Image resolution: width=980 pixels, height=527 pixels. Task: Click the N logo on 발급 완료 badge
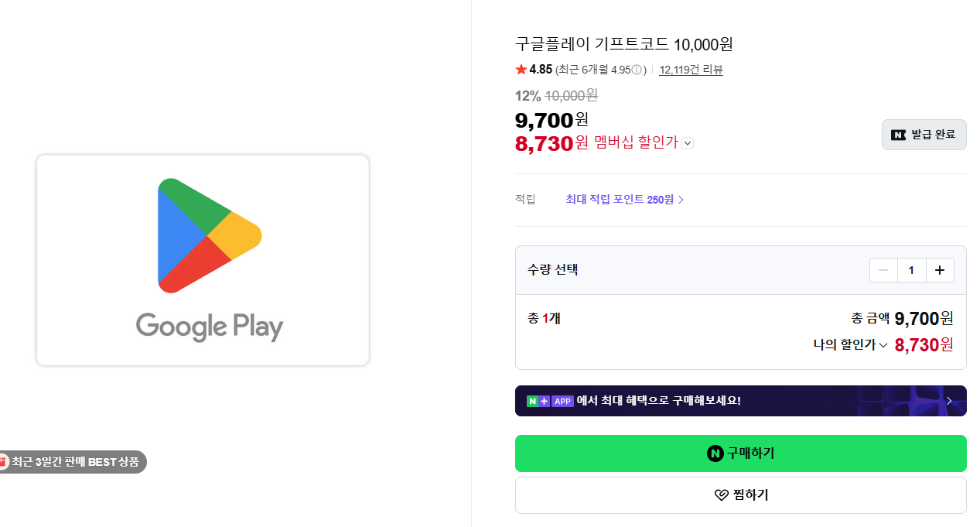[x=898, y=134]
